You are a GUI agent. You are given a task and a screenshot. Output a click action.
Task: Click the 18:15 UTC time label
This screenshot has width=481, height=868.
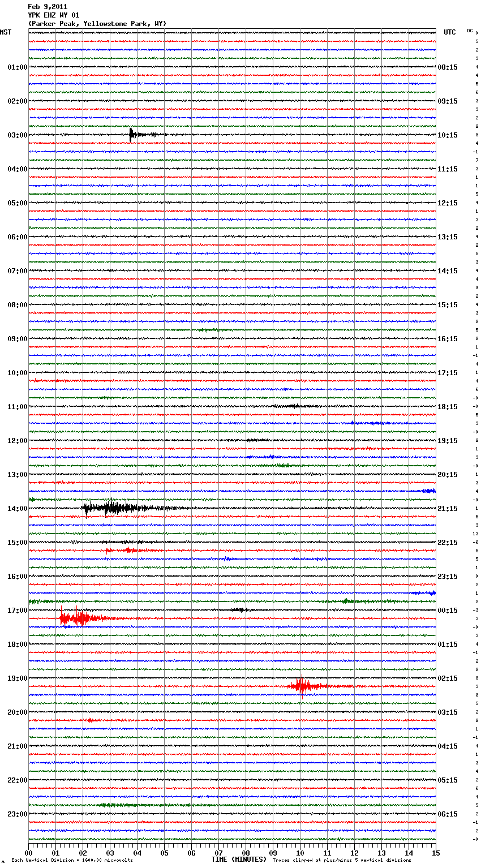click(x=448, y=407)
